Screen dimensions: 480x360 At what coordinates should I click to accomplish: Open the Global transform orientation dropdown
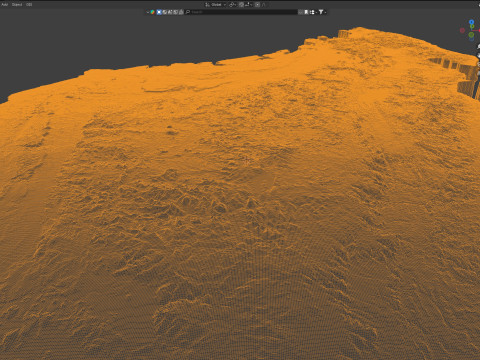215,5
